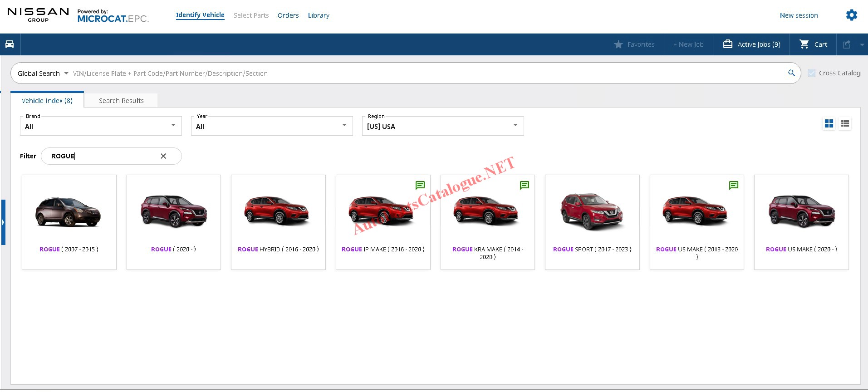Clear the ROGUE filter text

[x=163, y=156]
